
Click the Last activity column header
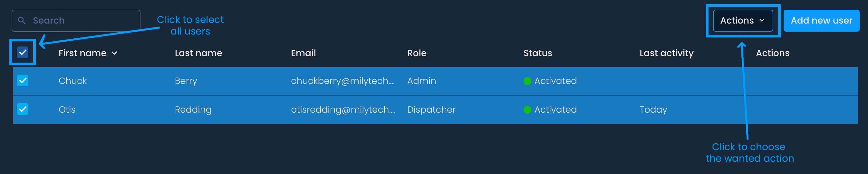tap(666, 53)
